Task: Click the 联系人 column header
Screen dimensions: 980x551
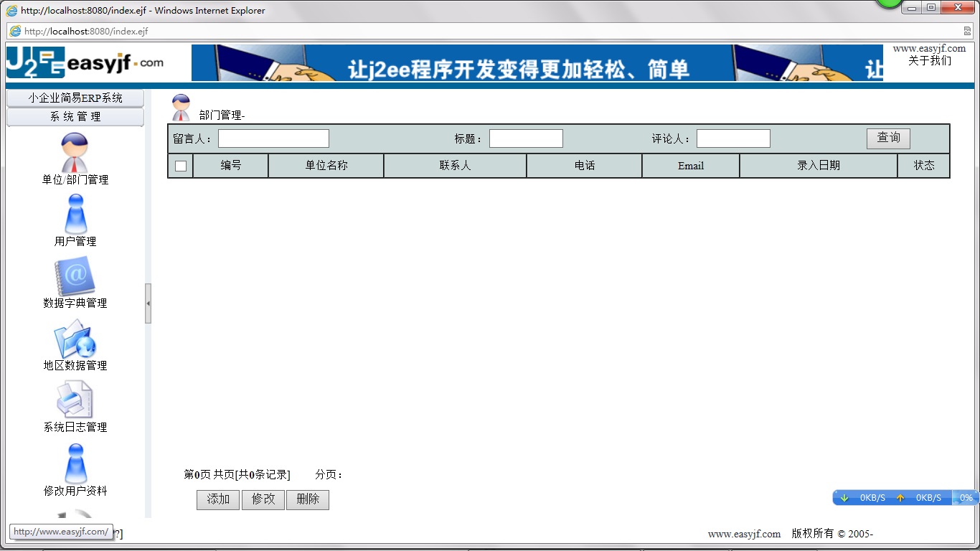Action: 455,166
